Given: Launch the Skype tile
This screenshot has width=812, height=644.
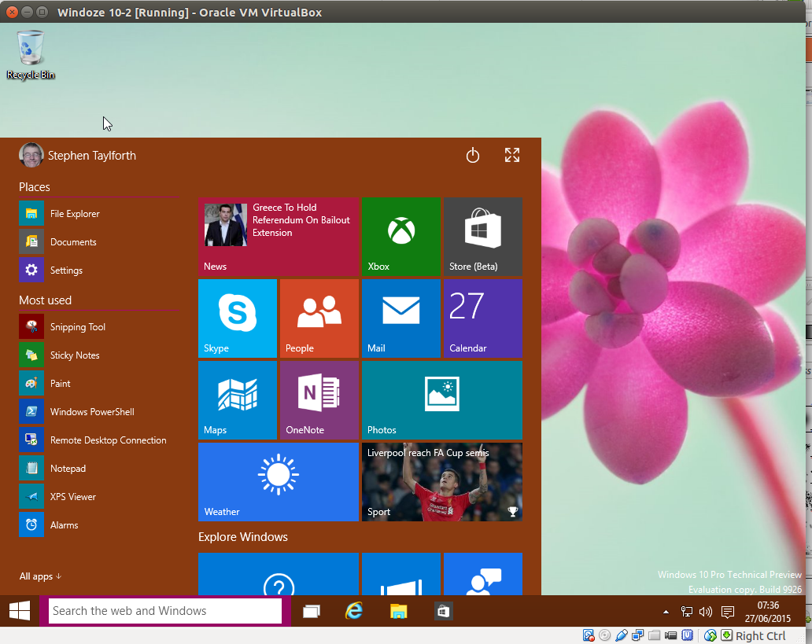Looking at the screenshot, I should [x=237, y=318].
